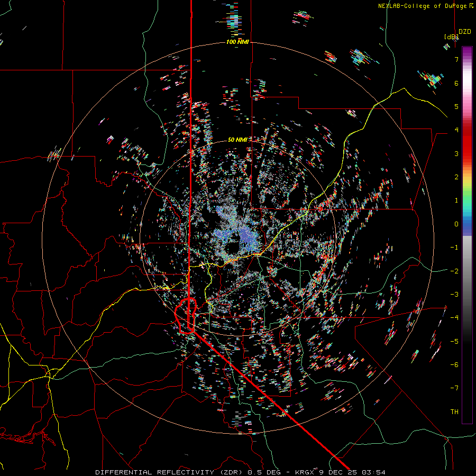
Task: Click the -7 value on color scale
Action: click(454, 388)
